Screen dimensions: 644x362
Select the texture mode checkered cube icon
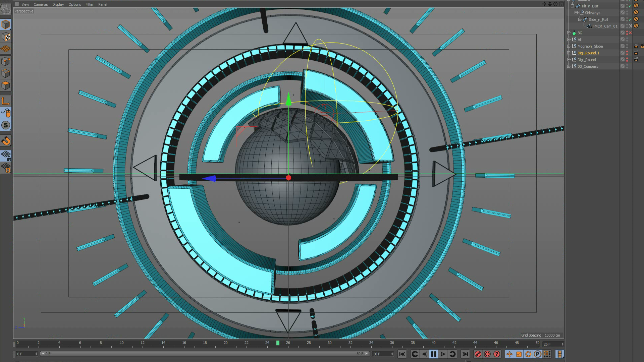6,37
